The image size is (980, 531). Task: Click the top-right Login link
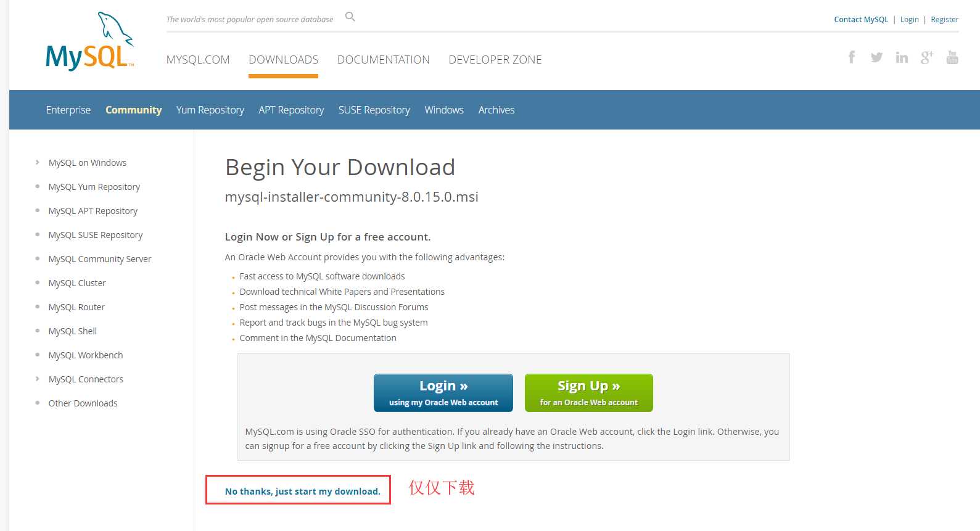coord(910,20)
